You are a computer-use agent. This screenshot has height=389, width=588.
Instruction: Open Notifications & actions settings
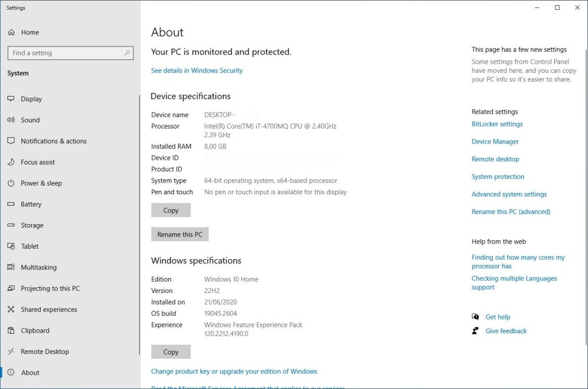[69, 141]
